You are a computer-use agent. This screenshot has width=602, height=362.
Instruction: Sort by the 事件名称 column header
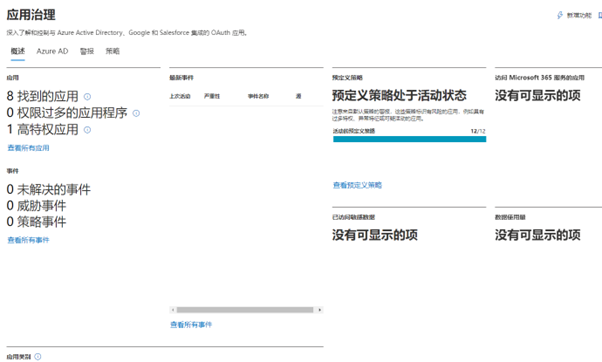[x=258, y=96]
